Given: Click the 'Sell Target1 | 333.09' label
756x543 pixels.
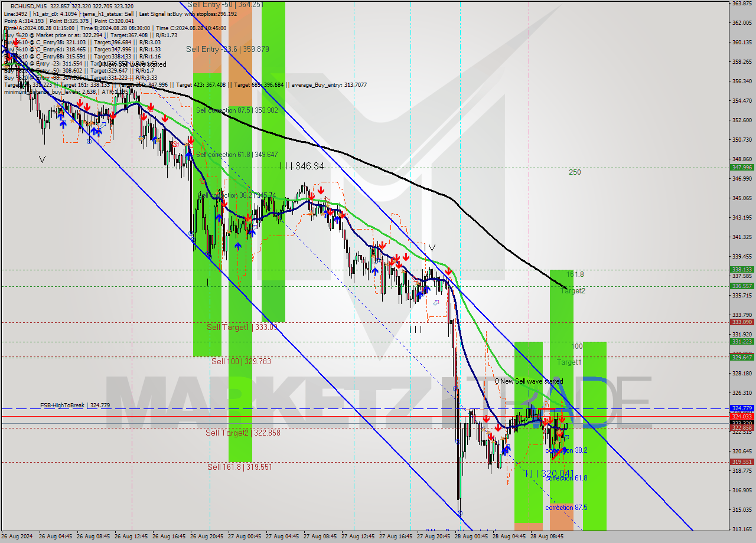Looking at the screenshot, I should (x=242, y=327).
